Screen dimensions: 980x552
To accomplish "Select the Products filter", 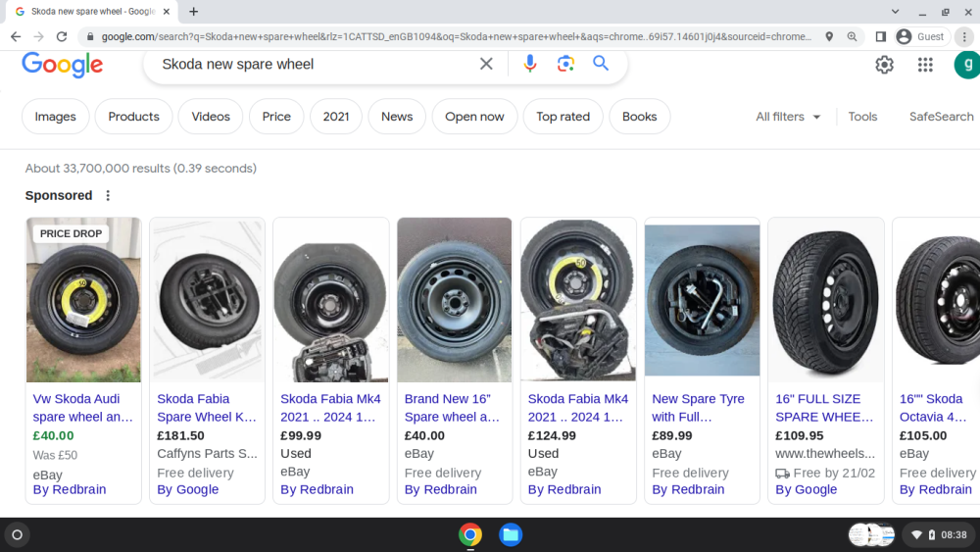I will [x=133, y=117].
